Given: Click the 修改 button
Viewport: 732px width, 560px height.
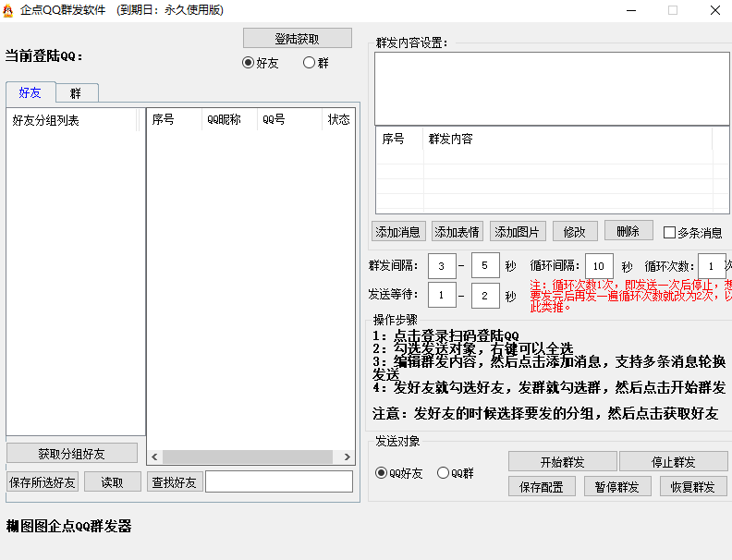Looking at the screenshot, I should point(575,231).
